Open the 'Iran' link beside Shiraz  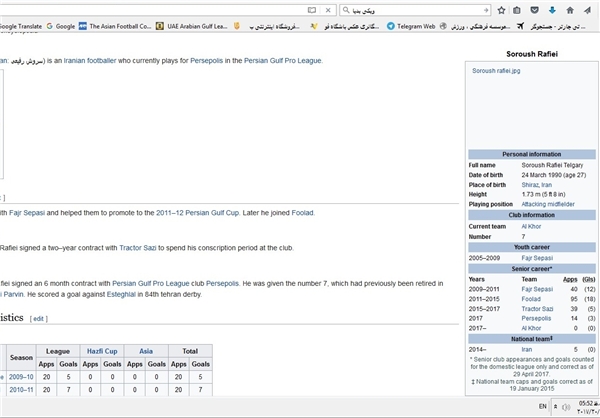point(546,185)
